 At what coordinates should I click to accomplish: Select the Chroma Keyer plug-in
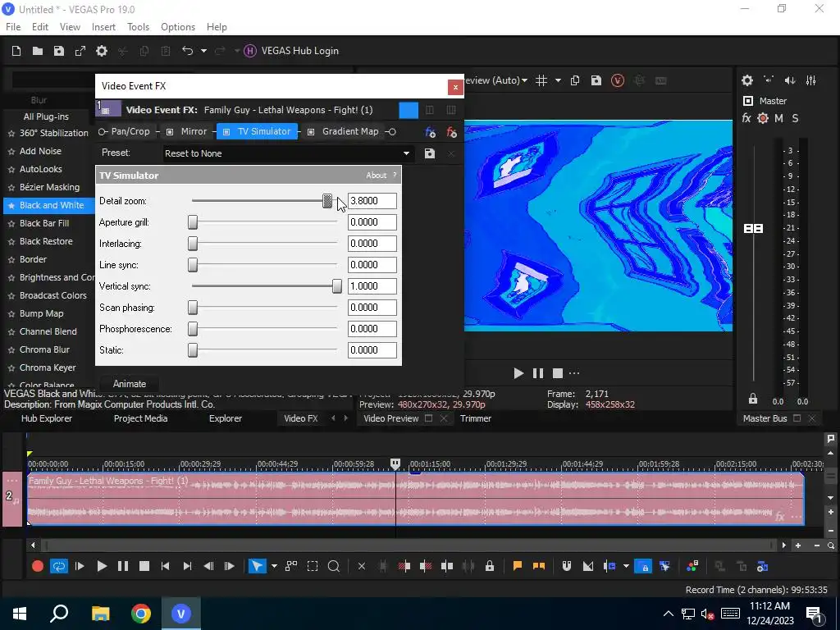(47, 367)
